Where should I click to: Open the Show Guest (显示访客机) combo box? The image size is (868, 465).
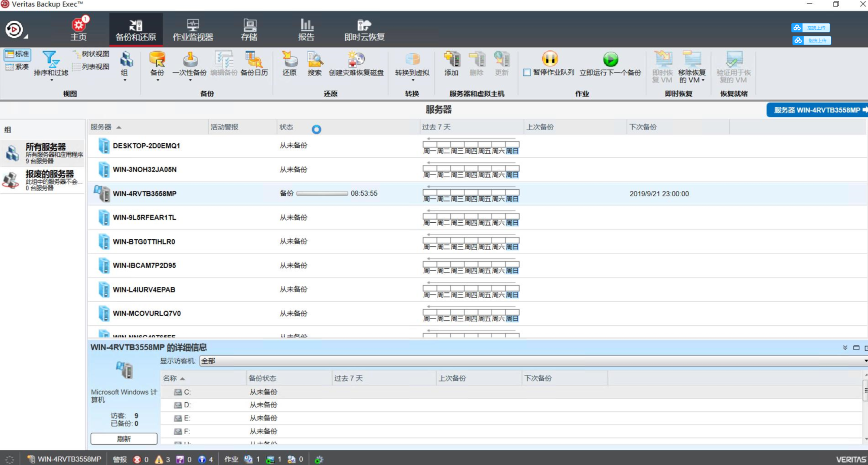click(x=533, y=361)
